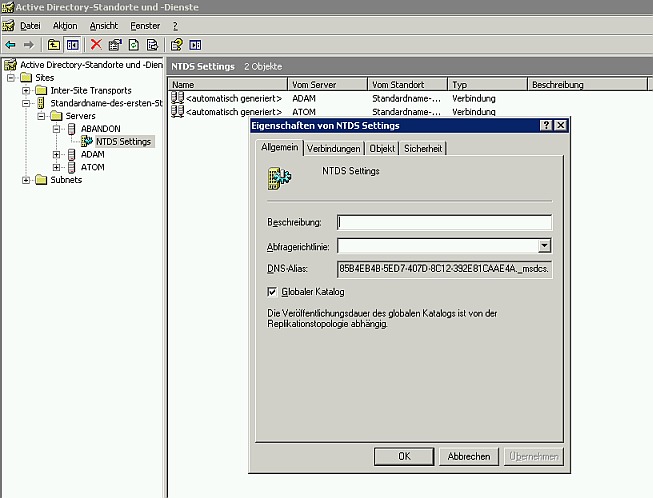
Task: Expand the Subnets tree node
Action: (26, 180)
